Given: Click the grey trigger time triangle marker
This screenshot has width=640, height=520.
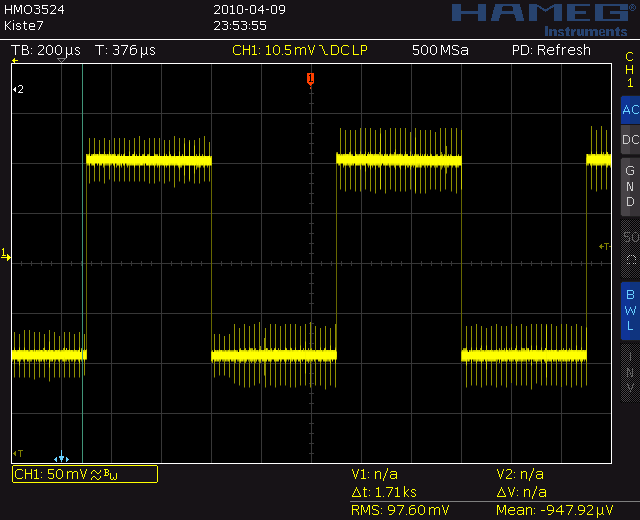Looking at the screenshot, I should click(x=61, y=60).
